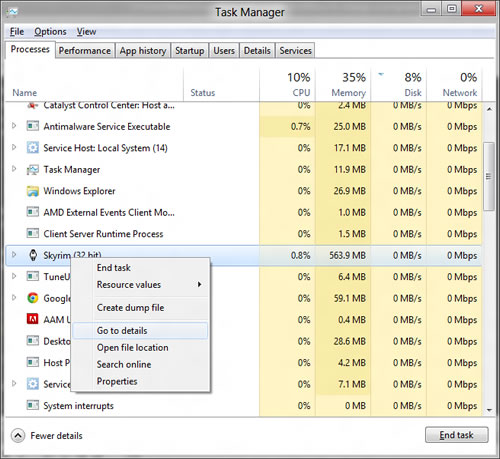Open the File menu
500x459 pixels.
pyautogui.click(x=17, y=32)
